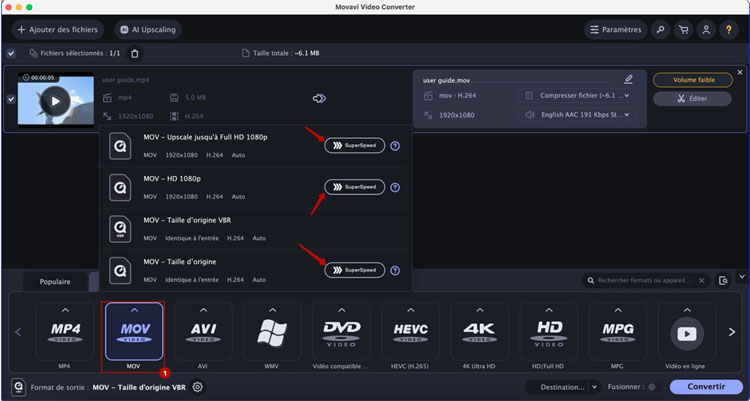Screen dimensions: 750x401
Task: Click the device detection icon beside search
Action: tap(723, 280)
